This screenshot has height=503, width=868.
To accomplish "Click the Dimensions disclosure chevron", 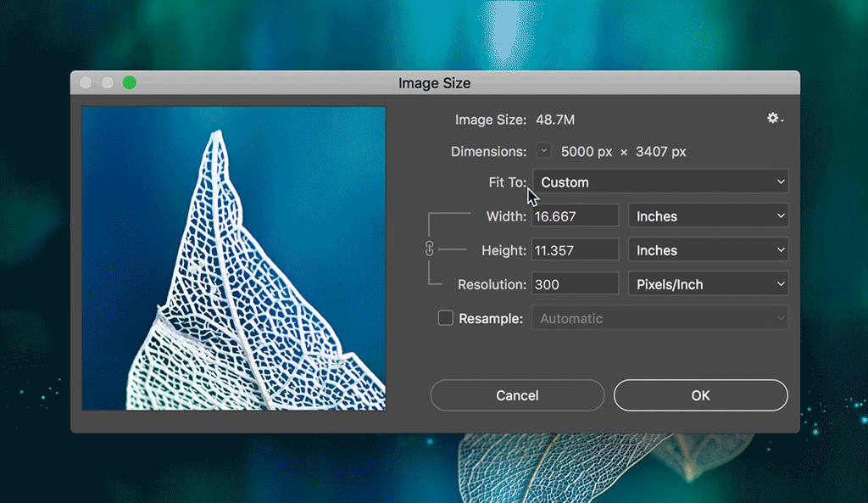I will [x=543, y=150].
